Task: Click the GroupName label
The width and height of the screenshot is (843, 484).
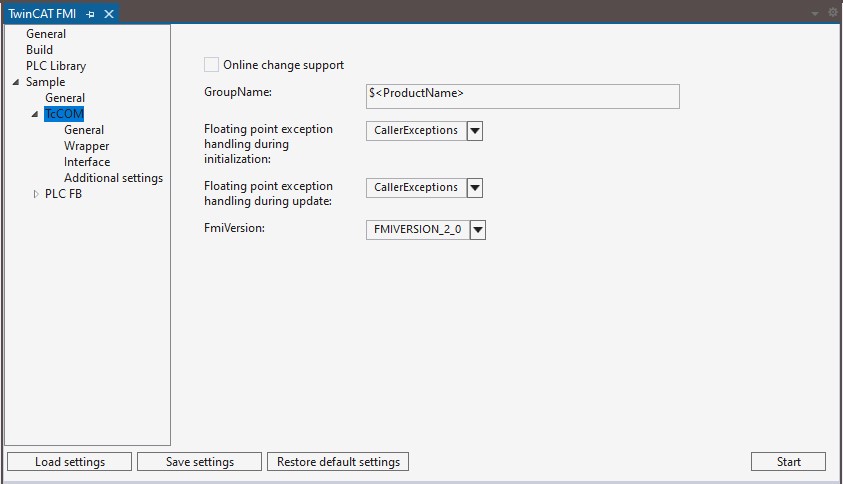Action: point(238,92)
